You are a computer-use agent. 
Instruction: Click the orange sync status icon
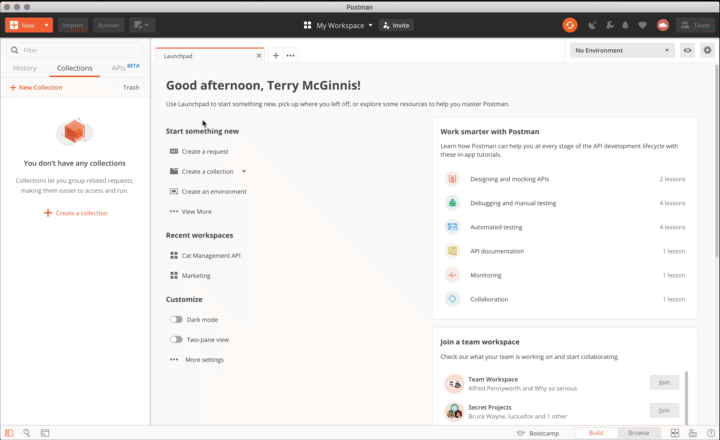[x=570, y=25]
